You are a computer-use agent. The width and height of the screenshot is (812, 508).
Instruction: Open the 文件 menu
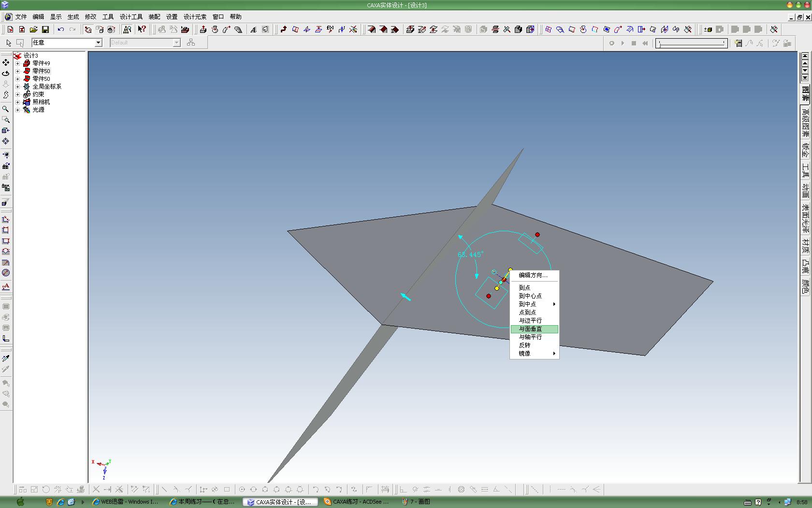(x=21, y=17)
